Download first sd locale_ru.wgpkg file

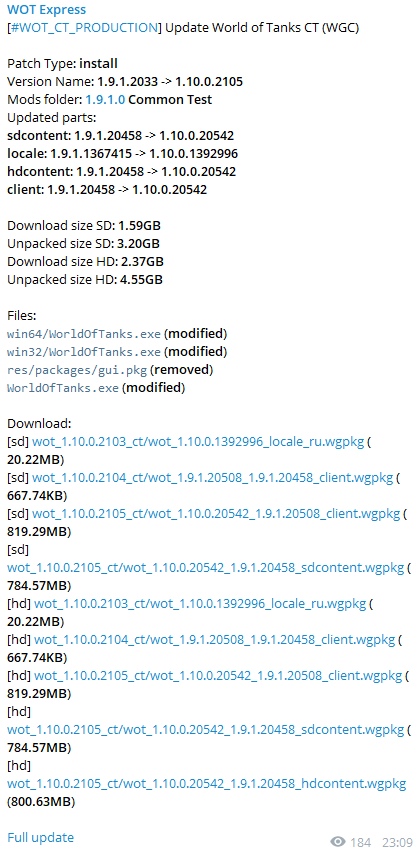(198, 442)
